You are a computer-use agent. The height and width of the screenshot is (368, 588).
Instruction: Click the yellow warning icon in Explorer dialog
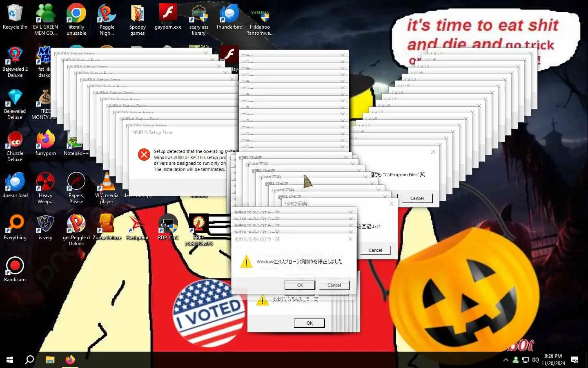246,262
